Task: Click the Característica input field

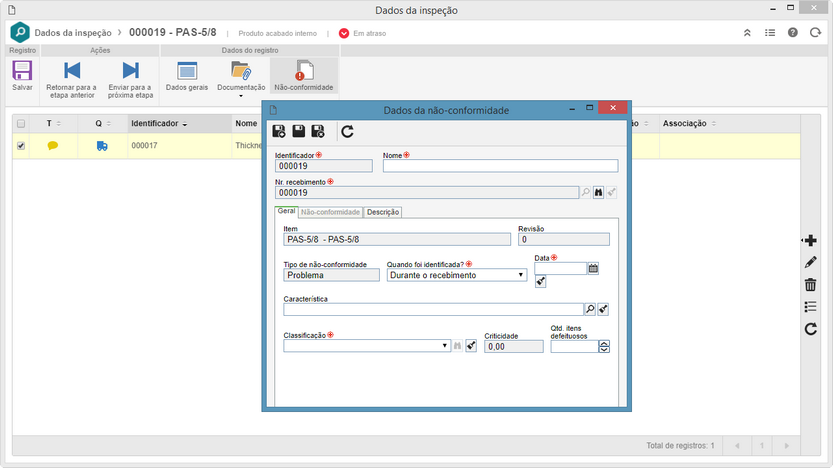Action: [x=433, y=309]
